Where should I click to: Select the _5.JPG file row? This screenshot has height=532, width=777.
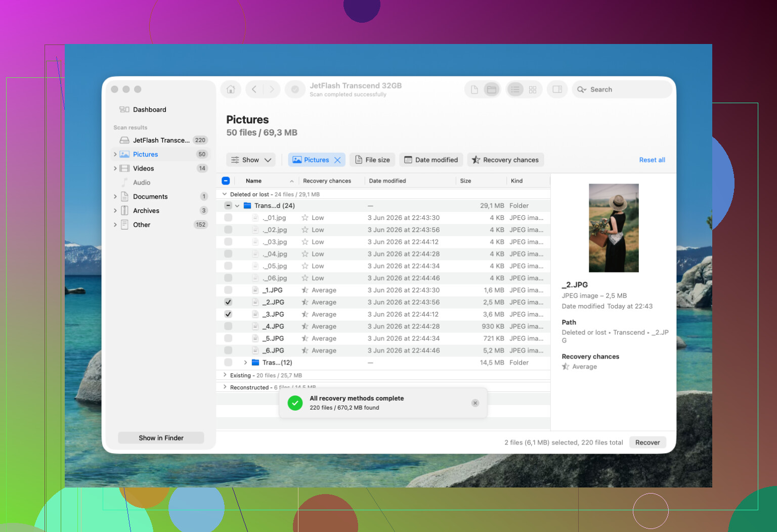coord(383,339)
